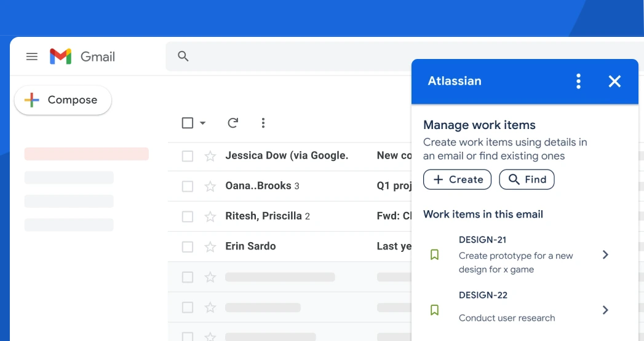Refresh the inbox message list
Image resolution: width=644 pixels, height=341 pixels.
233,123
